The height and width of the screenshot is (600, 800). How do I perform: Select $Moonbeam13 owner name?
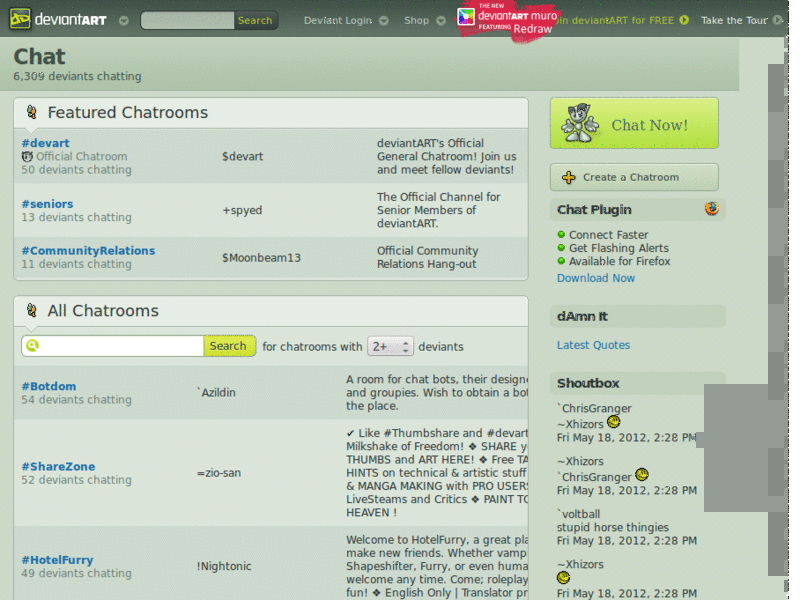261,258
